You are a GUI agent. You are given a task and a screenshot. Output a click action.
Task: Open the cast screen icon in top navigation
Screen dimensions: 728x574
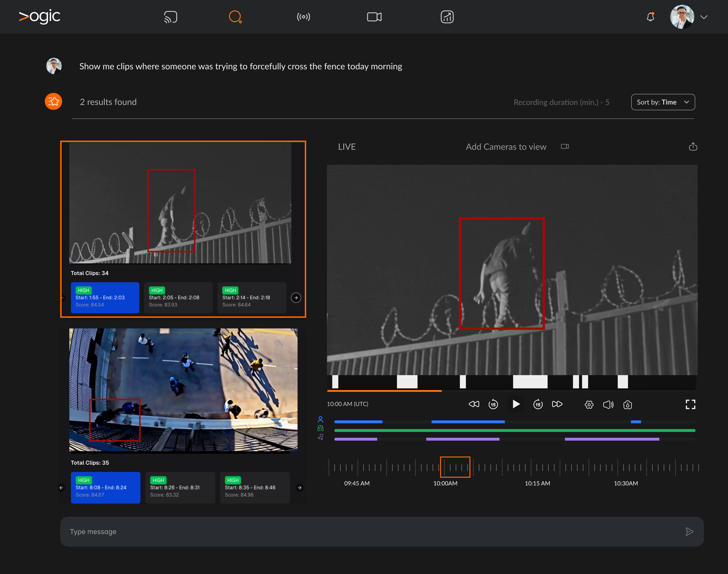pyautogui.click(x=170, y=17)
